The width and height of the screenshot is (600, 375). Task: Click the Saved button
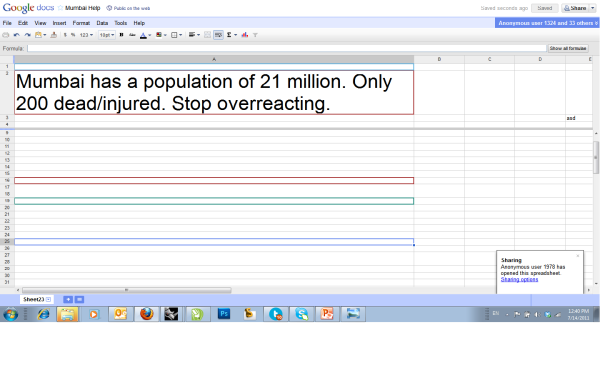pyautogui.click(x=545, y=8)
